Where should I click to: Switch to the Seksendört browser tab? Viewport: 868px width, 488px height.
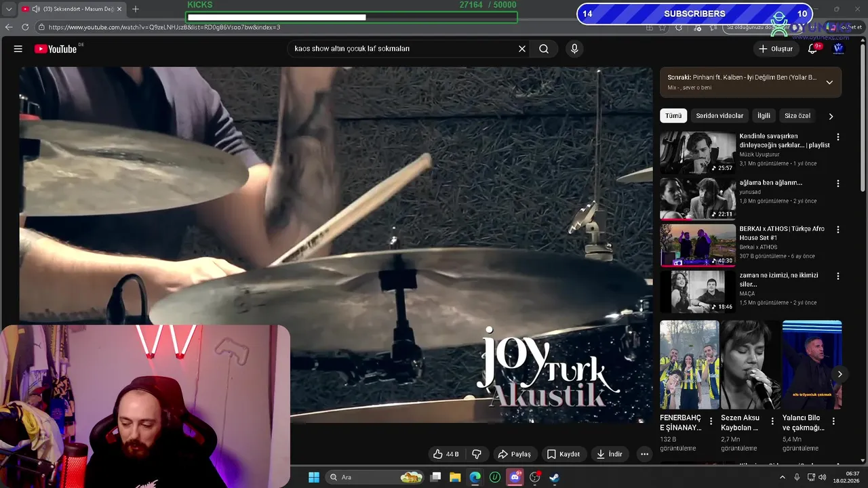[x=73, y=9]
